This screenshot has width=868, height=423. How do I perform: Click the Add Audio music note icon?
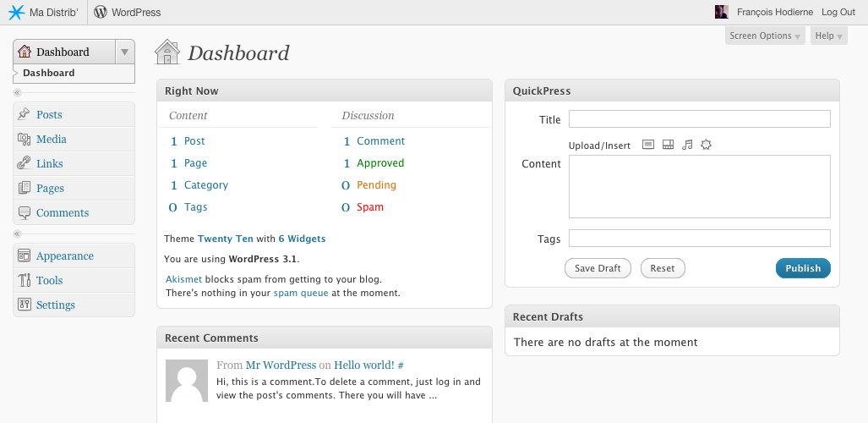click(x=687, y=145)
